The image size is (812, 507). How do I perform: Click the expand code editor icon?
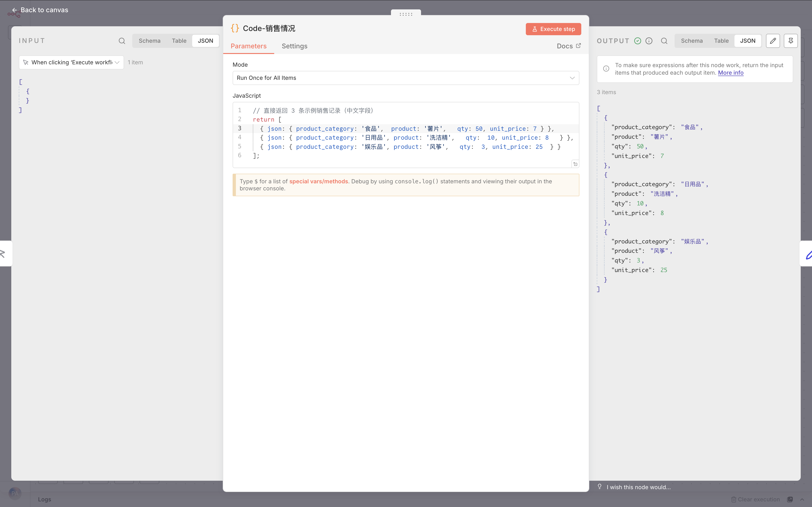point(575,164)
